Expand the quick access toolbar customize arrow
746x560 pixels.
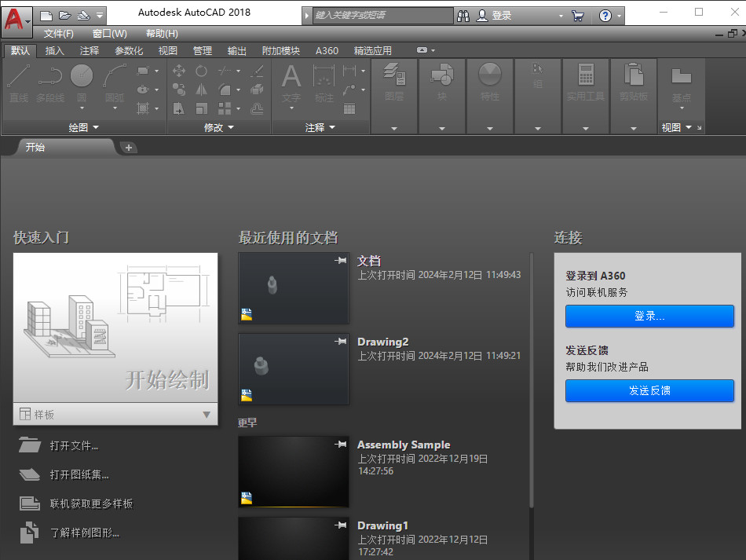[100, 16]
